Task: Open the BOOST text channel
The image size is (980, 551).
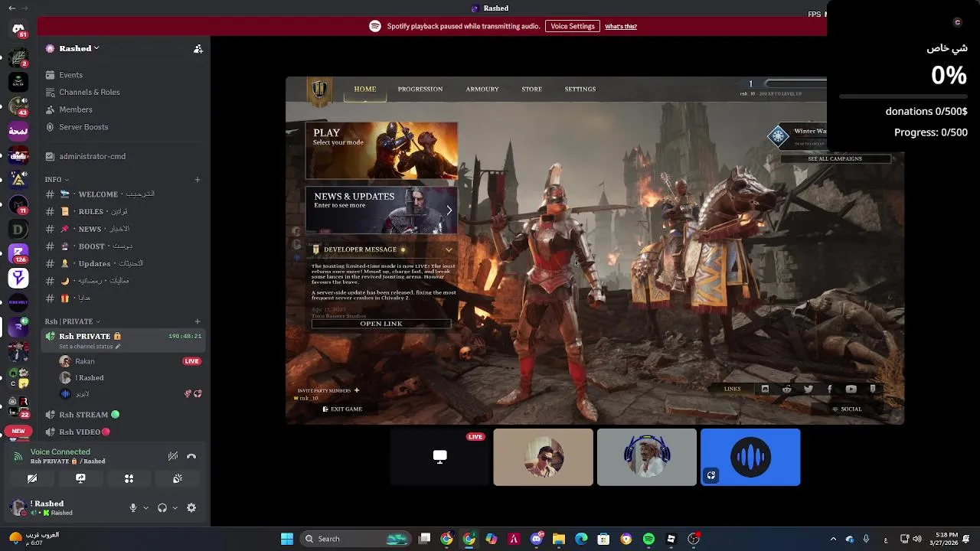Action: (124, 246)
